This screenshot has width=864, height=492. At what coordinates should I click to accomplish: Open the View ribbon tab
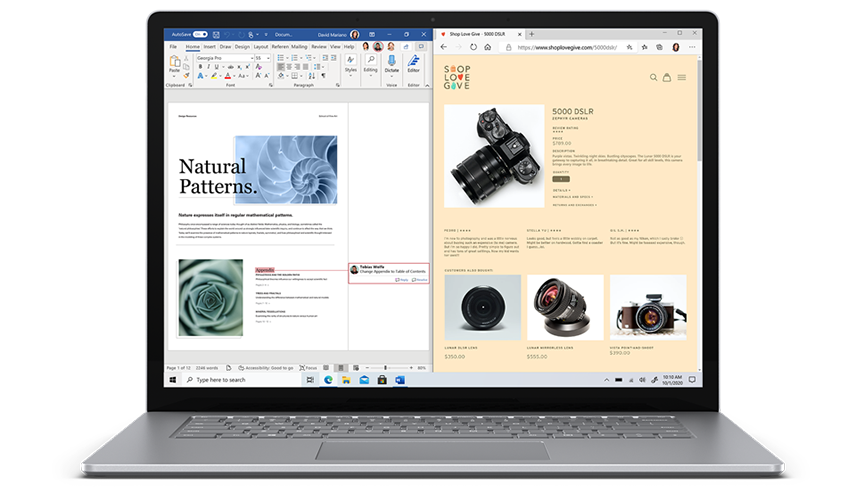pos(335,47)
